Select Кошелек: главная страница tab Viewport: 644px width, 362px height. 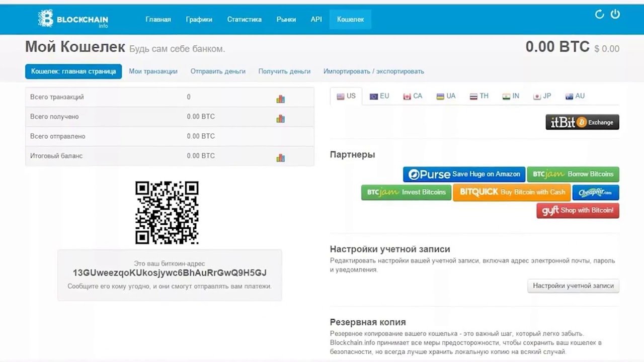coord(73,71)
